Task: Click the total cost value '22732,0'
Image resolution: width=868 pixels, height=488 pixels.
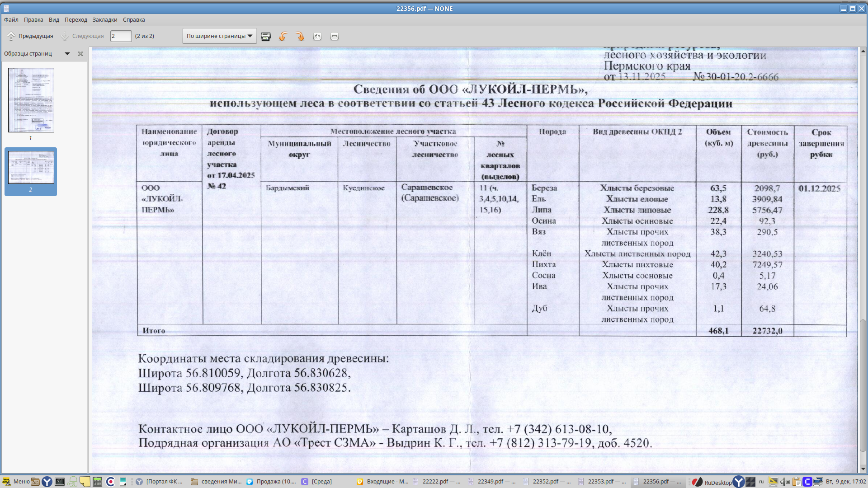Action: [767, 331]
